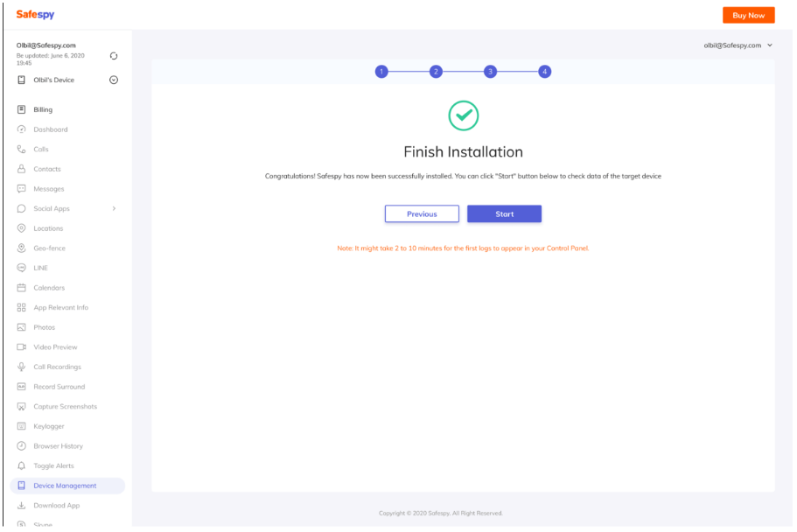The image size is (797, 532).
Task: Select Device Management in the sidebar
Action: (x=65, y=486)
